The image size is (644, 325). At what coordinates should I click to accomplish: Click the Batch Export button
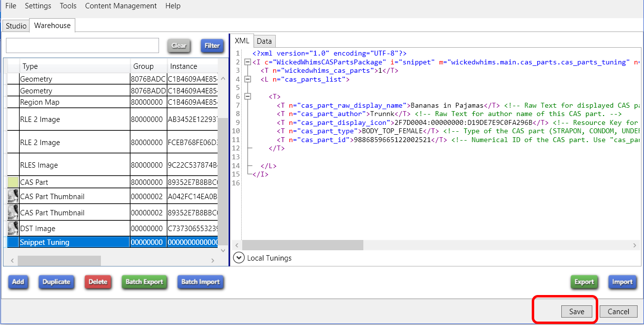pos(144,282)
